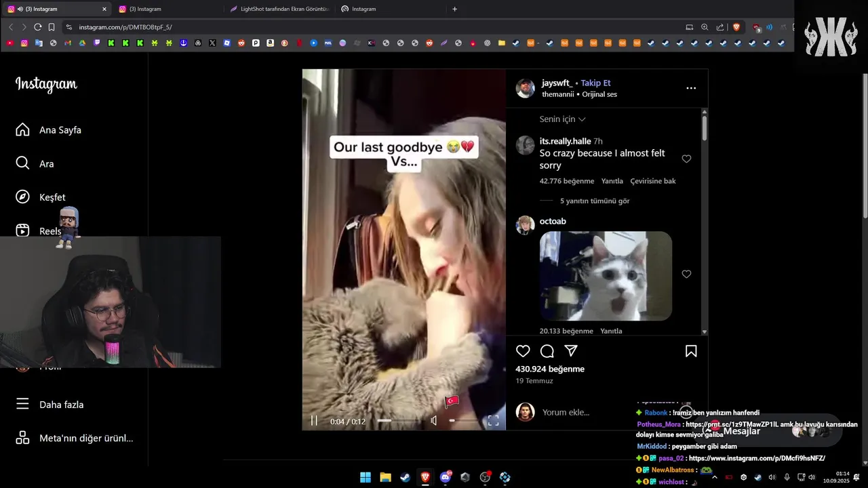This screenshot has width=868, height=488.
Task: Click jayswft_ profile avatar in header
Action: [x=526, y=88]
